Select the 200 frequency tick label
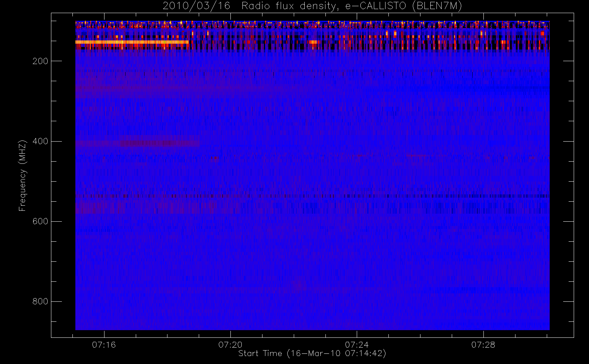This screenshot has height=364, width=589. pos(40,61)
